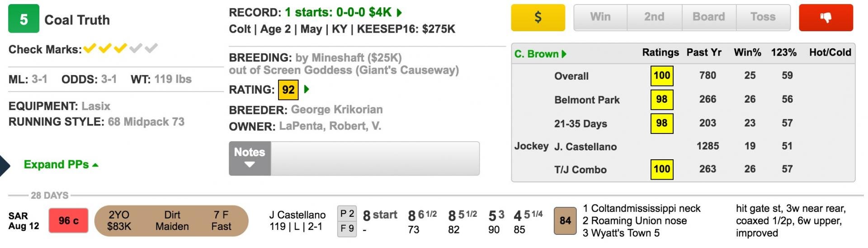The image size is (868, 248).
Task: Toggle the Win pick button
Action: tap(600, 17)
